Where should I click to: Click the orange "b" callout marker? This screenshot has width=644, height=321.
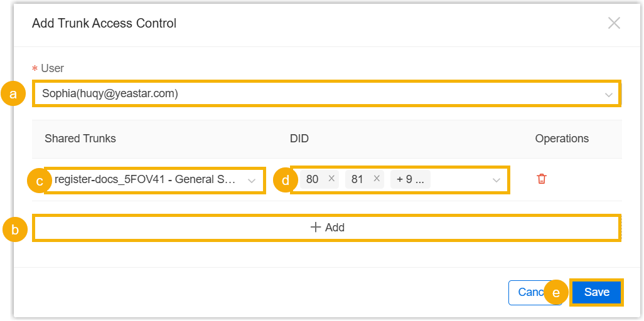tap(15, 230)
